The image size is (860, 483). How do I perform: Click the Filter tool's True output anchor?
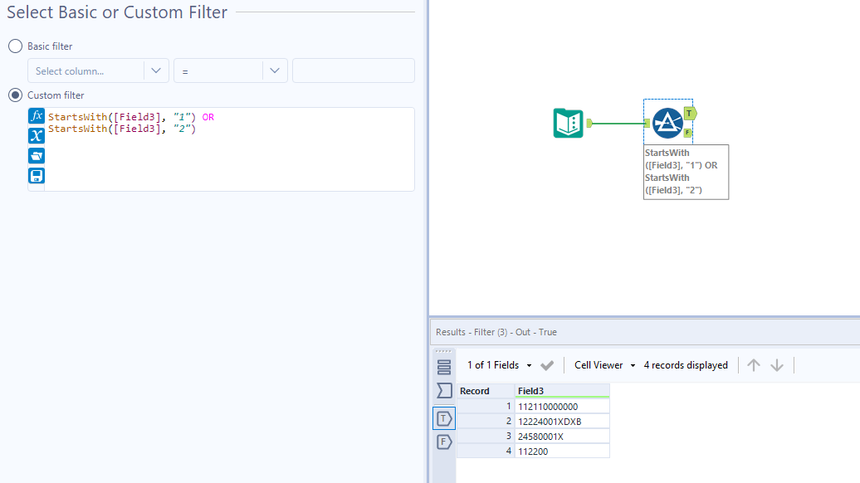690,113
